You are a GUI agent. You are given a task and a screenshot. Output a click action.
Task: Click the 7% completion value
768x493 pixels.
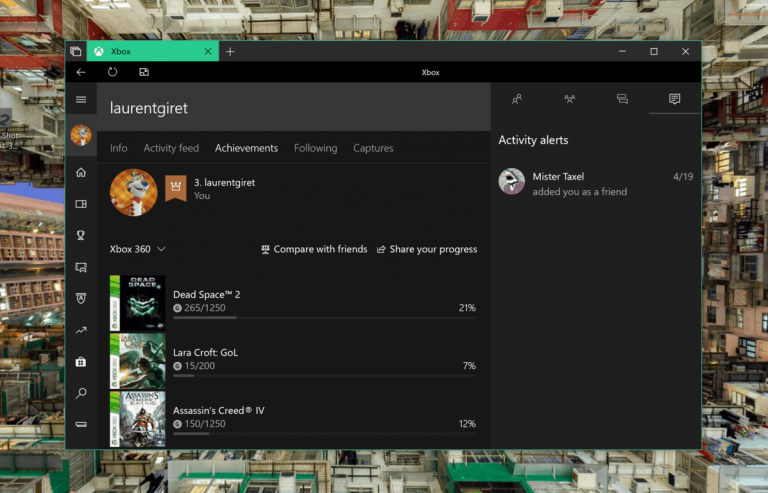coord(469,366)
